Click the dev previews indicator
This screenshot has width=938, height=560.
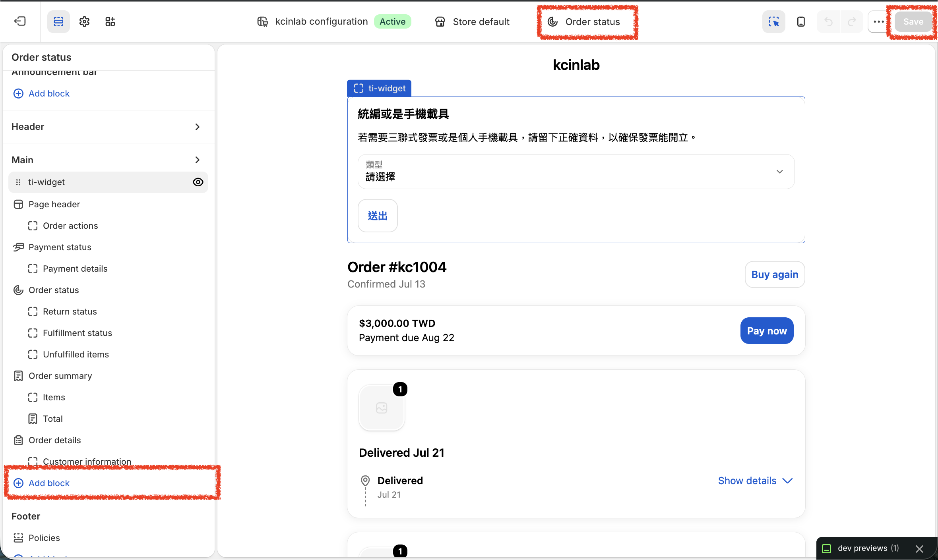[861, 548]
